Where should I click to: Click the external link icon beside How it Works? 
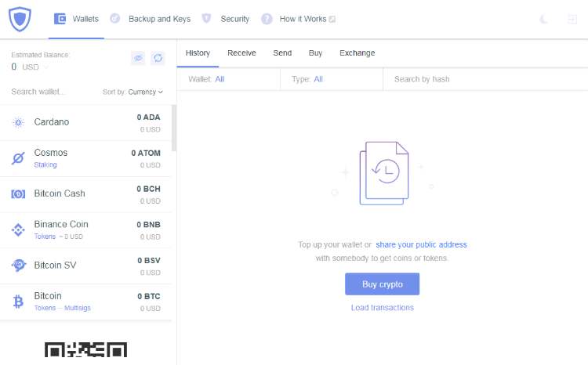click(332, 19)
